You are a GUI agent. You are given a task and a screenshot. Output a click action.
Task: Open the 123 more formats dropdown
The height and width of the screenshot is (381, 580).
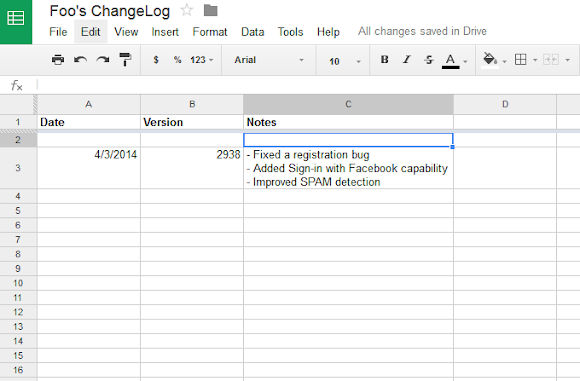202,60
